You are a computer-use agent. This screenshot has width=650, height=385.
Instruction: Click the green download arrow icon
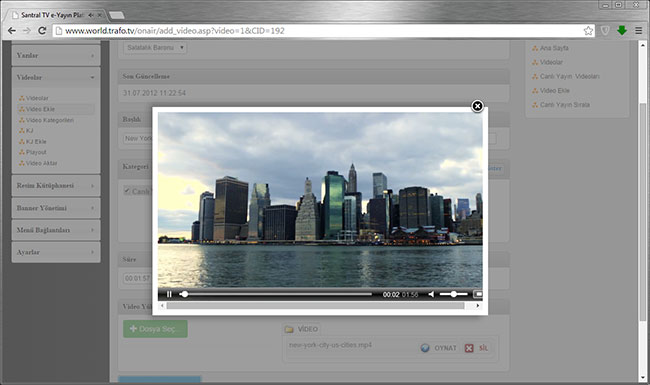622,30
